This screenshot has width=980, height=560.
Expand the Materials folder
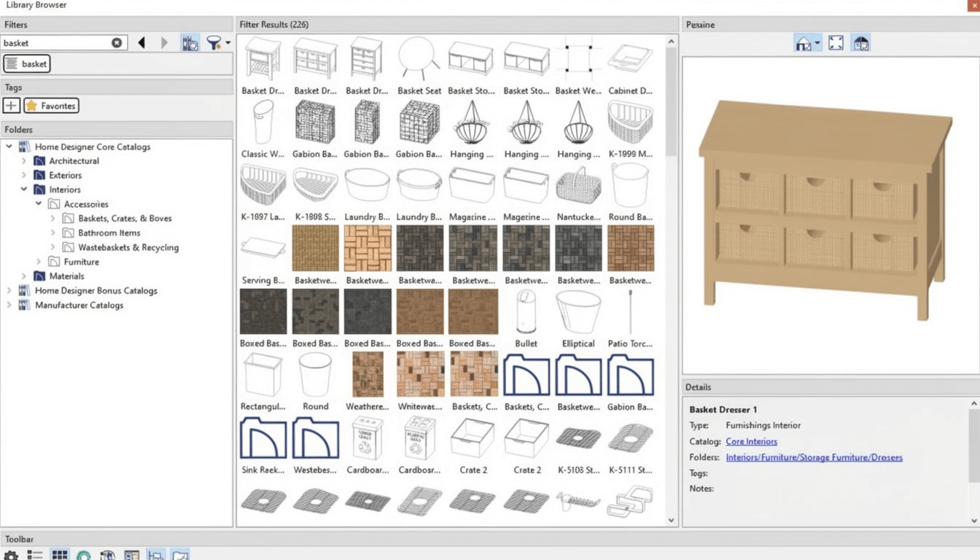pyautogui.click(x=24, y=276)
